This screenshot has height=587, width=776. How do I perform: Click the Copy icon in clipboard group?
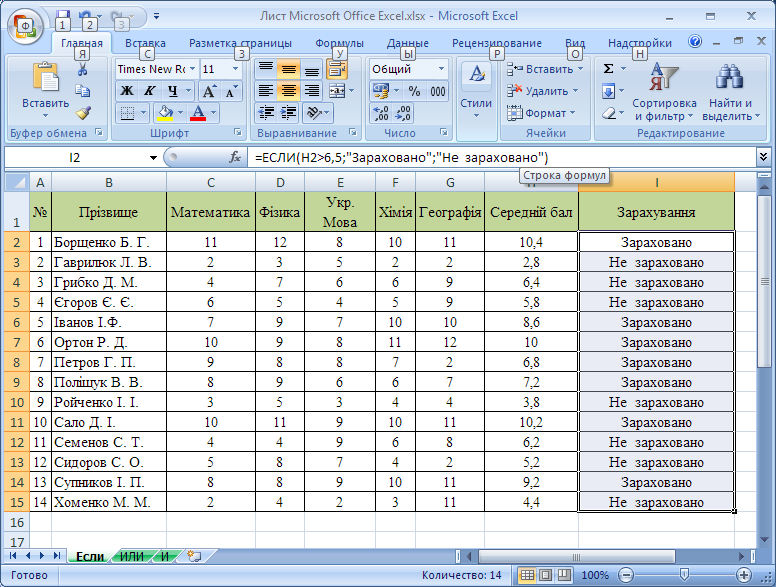(x=83, y=91)
